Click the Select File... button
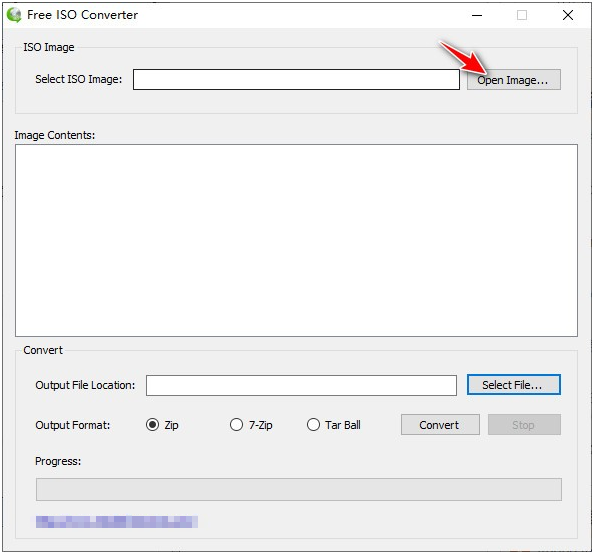594x554 pixels. pos(513,385)
